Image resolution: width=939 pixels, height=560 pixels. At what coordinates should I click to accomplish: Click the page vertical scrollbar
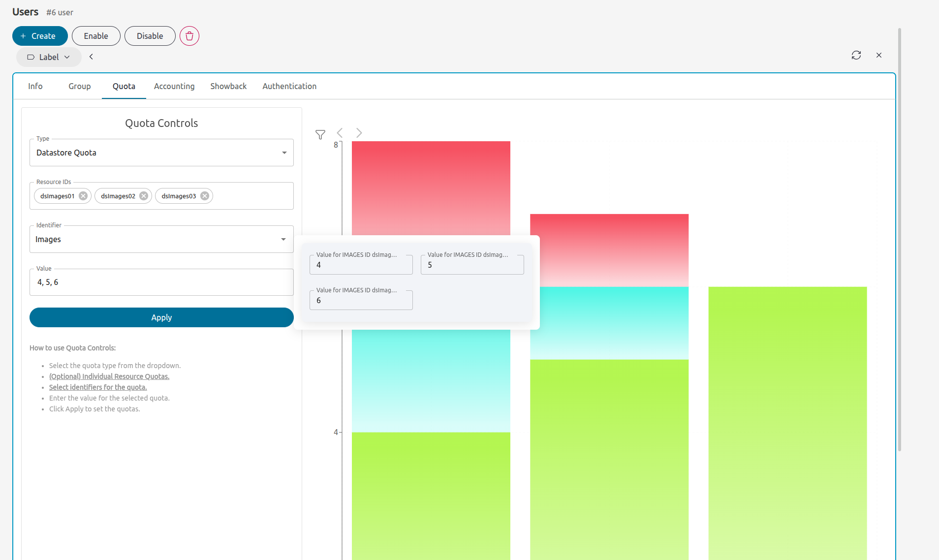[900, 240]
